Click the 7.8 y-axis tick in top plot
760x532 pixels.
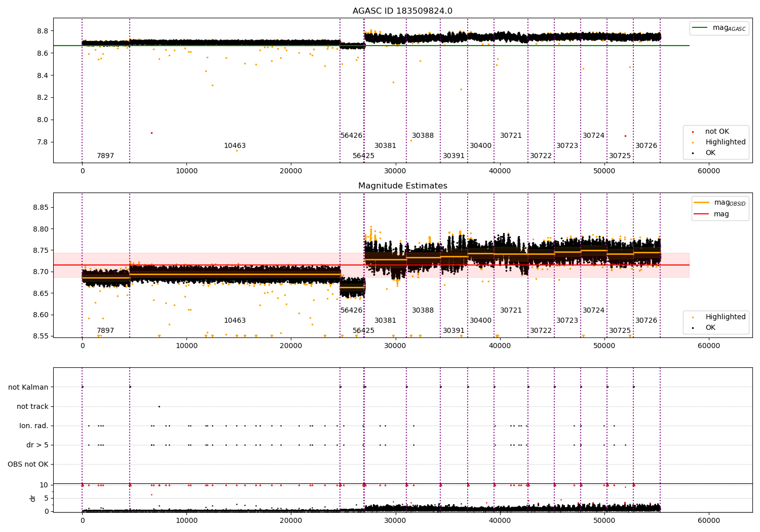43,142
